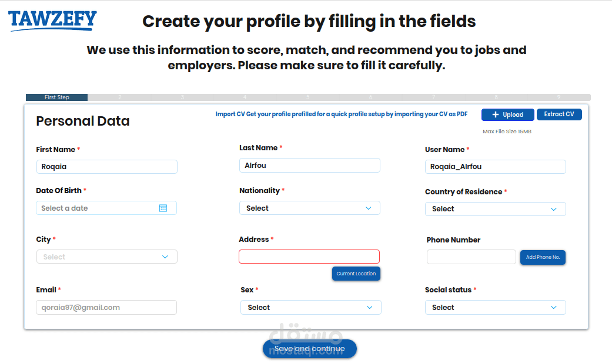612x364 pixels.
Task: Click the Last Name field
Action: [x=309, y=166]
